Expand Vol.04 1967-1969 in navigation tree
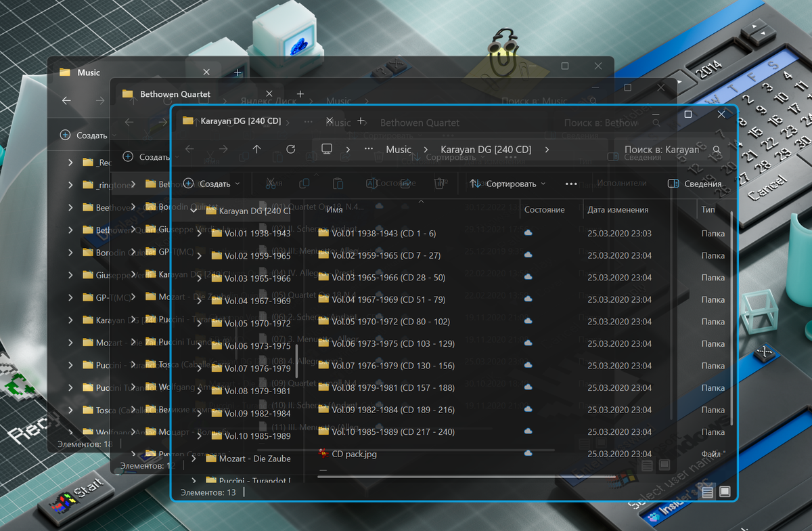Viewport: 812px width, 531px height. [x=199, y=301]
